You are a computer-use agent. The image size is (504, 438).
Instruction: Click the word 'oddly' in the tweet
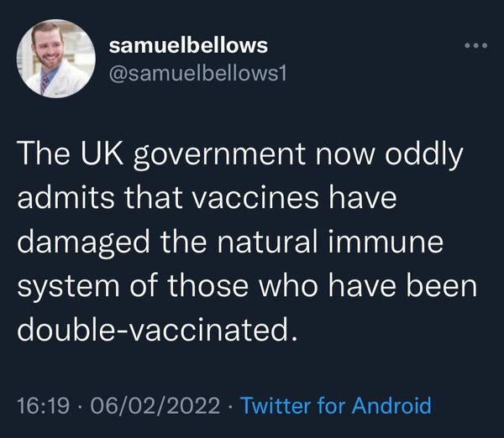[x=423, y=155]
